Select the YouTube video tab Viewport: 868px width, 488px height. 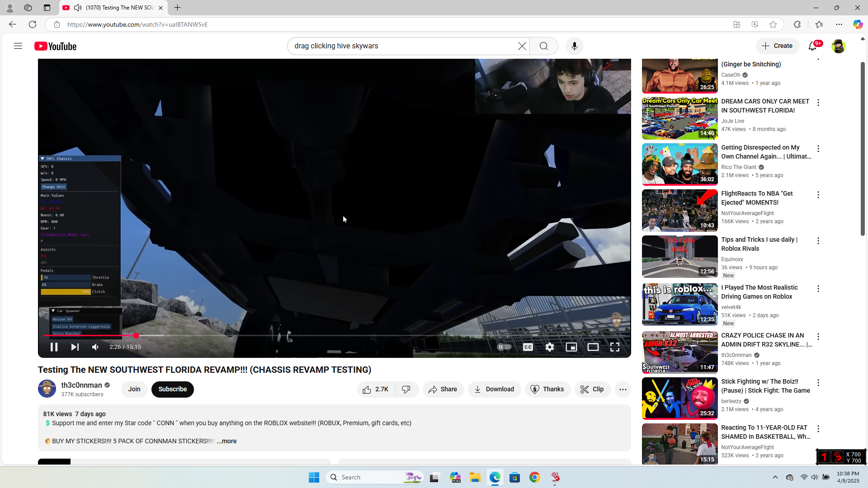tap(113, 8)
